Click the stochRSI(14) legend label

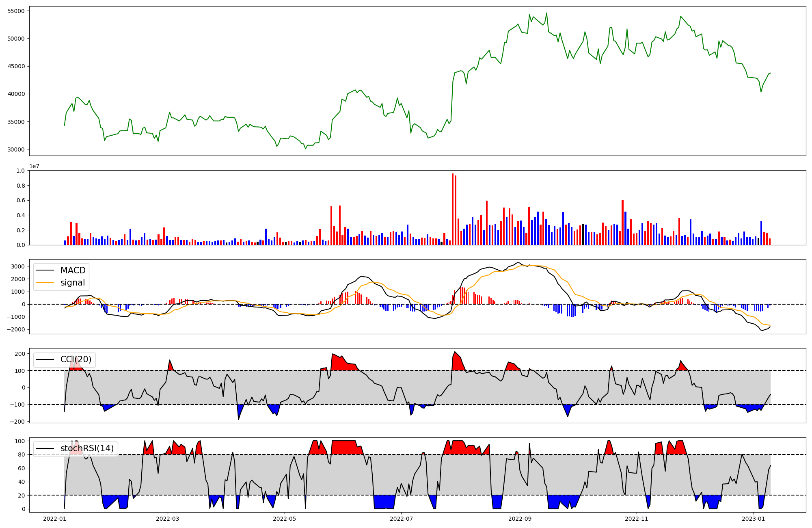click(x=87, y=448)
